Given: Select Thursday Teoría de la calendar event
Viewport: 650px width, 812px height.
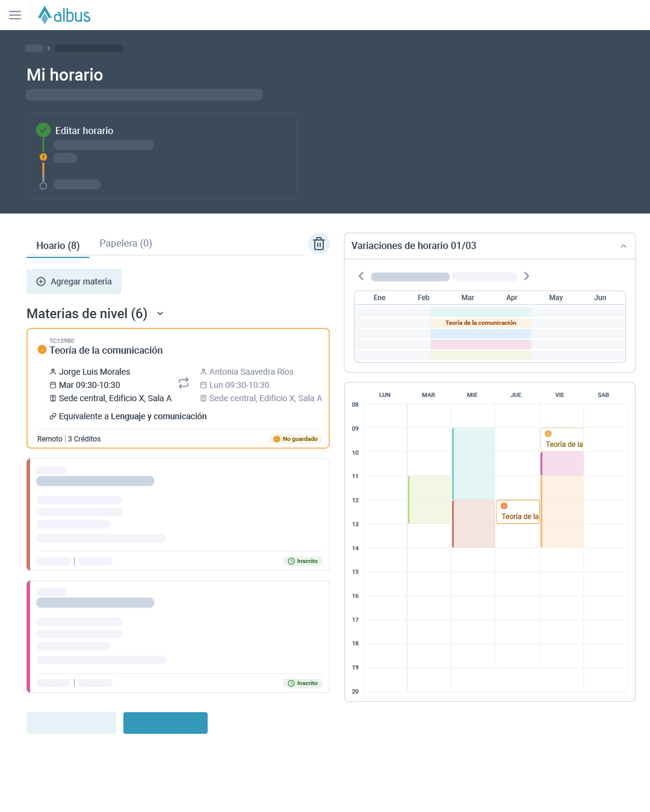Looking at the screenshot, I should click(x=518, y=512).
